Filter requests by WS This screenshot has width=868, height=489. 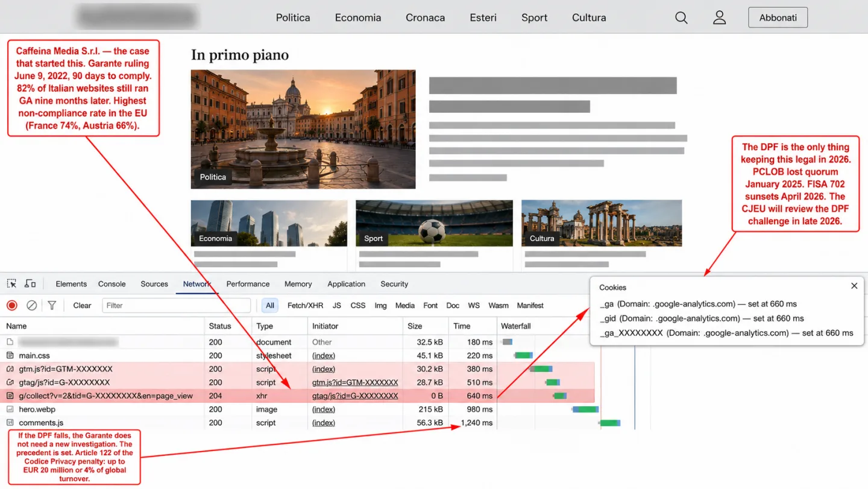coord(474,306)
